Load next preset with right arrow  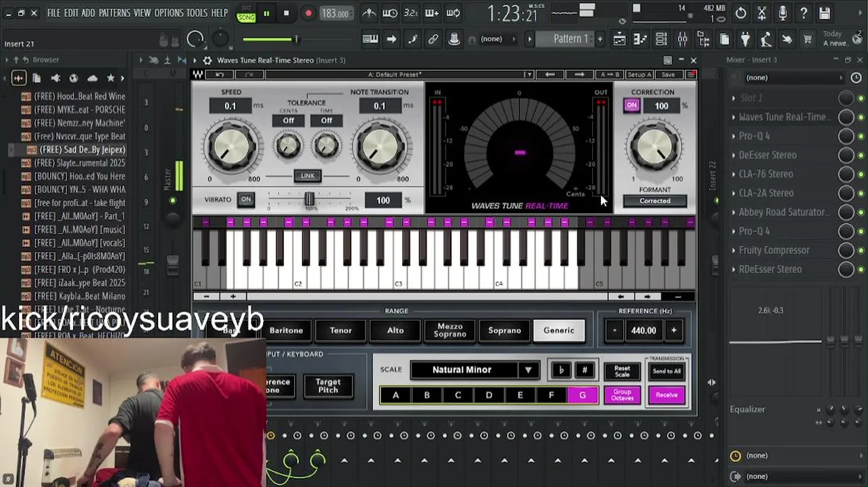pos(579,74)
